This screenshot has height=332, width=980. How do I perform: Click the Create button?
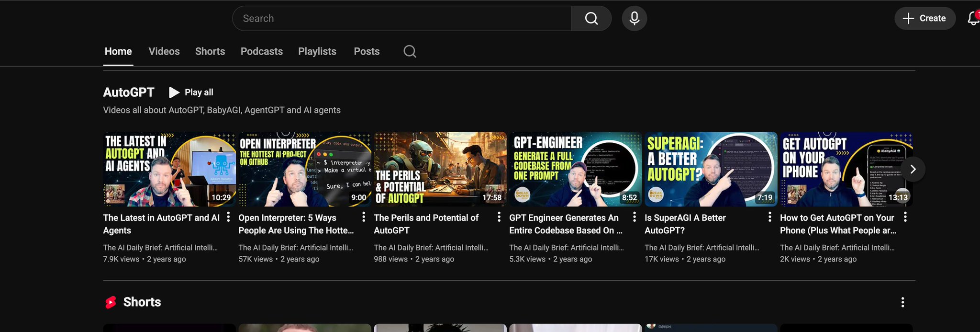point(925,18)
